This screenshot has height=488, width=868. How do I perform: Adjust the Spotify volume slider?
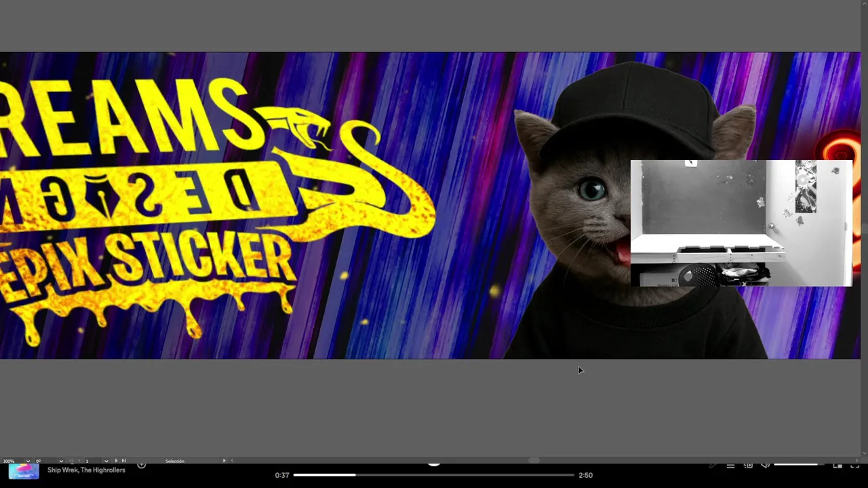tap(799, 464)
